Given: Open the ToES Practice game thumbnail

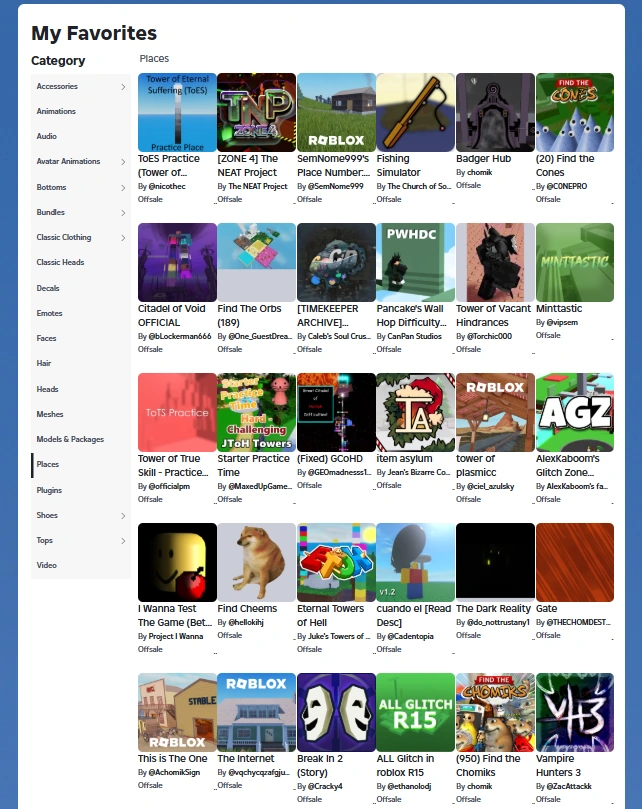Looking at the screenshot, I should click(x=177, y=112).
